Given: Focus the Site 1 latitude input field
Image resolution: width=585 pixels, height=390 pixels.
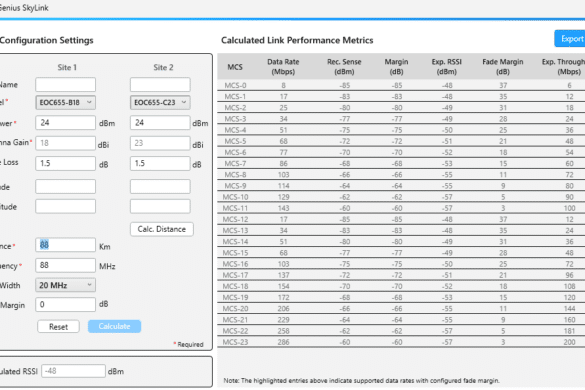Looking at the screenshot, I should [65, 187].
